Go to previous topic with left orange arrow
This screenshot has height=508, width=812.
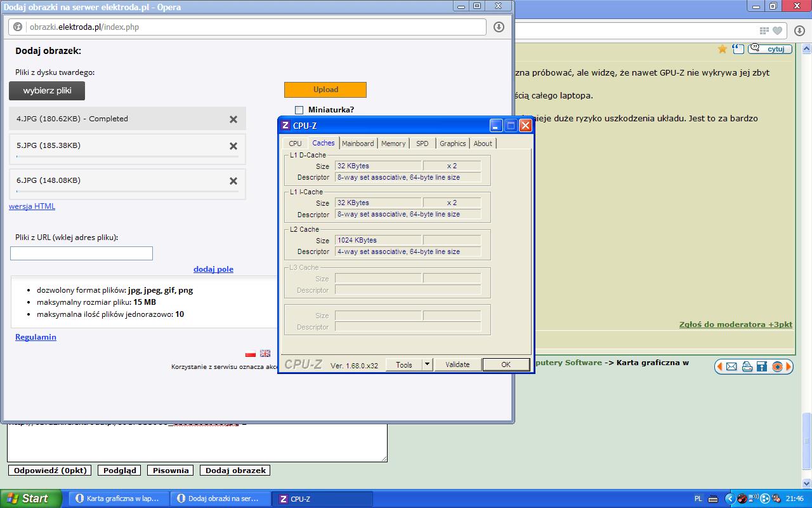pos(719,366)
